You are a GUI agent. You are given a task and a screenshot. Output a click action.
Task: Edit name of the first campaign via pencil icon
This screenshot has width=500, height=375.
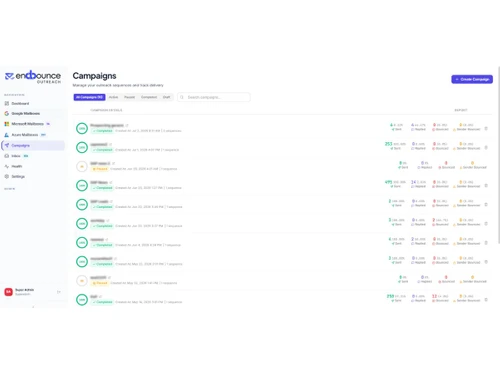click(127, 126)
